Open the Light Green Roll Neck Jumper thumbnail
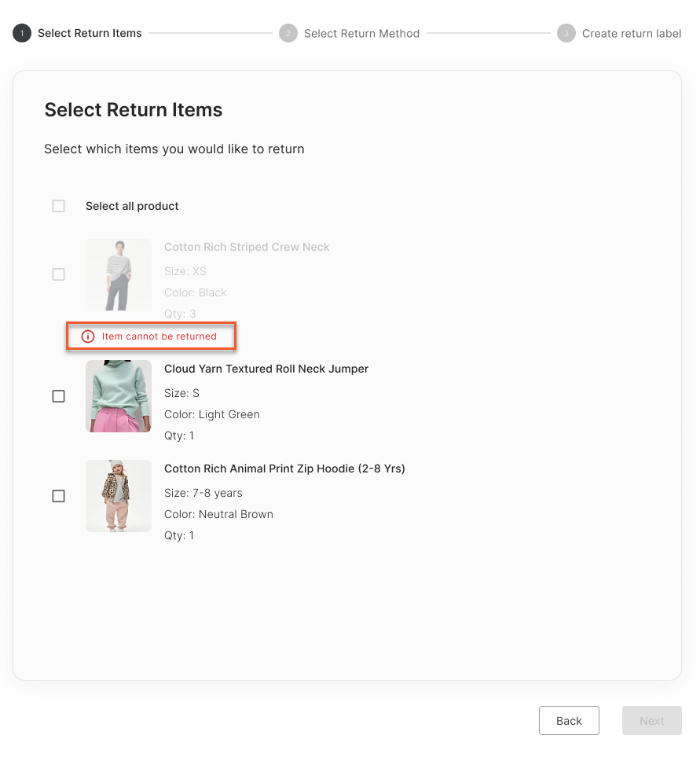This screenshot has height=757, width=700. point(119,396)
